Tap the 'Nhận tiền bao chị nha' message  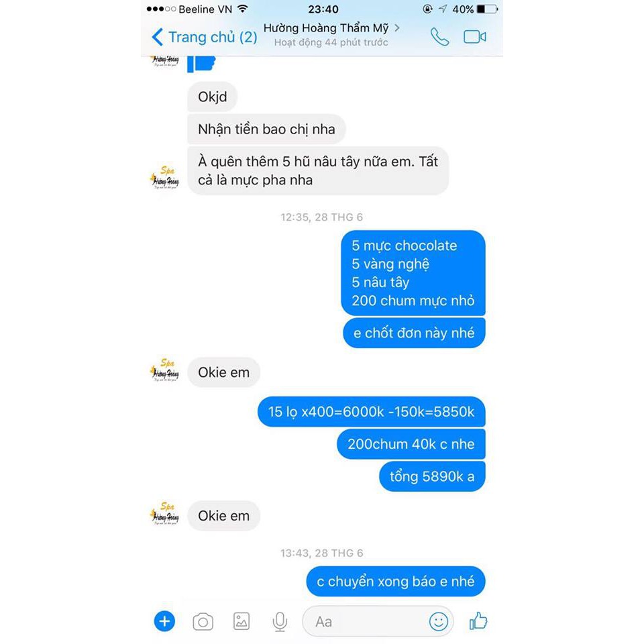click(x=266, y=129)
